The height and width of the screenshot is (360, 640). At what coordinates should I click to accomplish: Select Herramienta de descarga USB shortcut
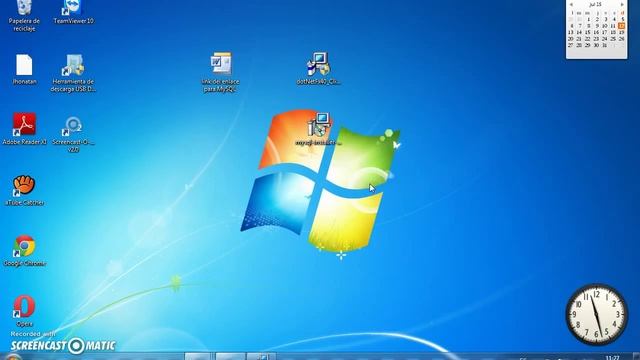point(73,73)
